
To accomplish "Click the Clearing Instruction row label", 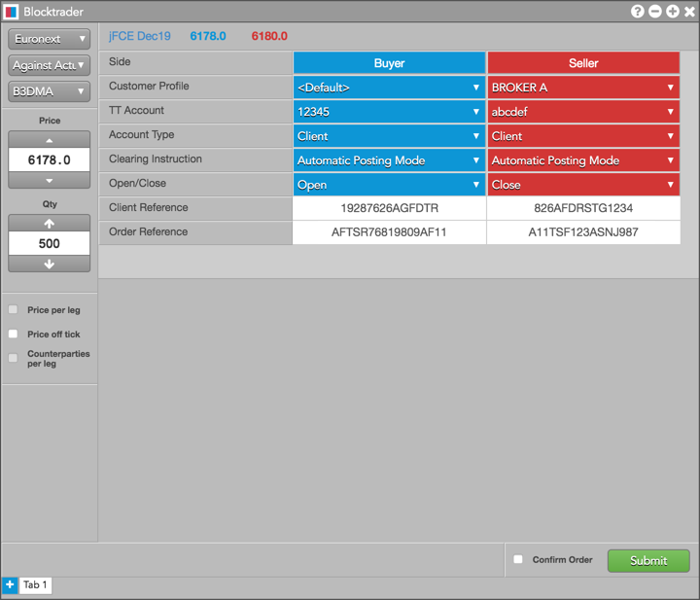I will coord(156,159).
